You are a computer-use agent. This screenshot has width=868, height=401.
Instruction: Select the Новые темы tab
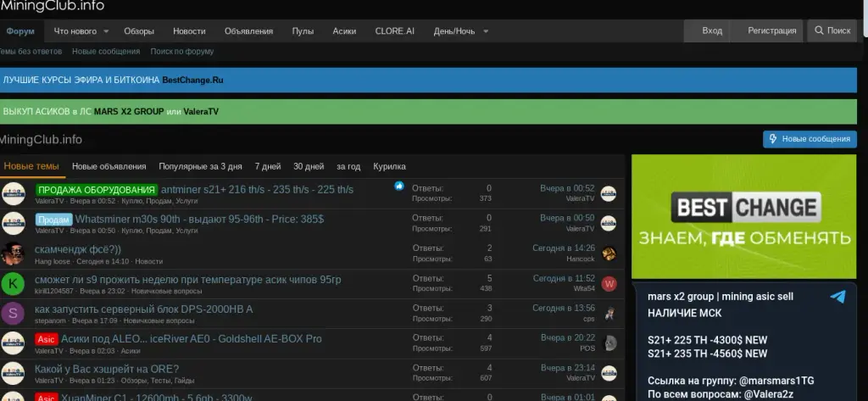[31, 166]
